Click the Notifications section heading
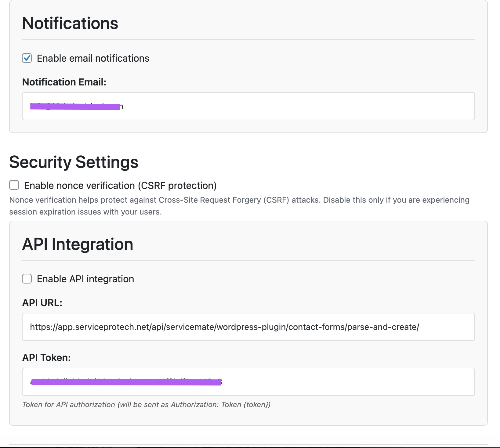The image size is (500, 448). (x=70, y=23)
